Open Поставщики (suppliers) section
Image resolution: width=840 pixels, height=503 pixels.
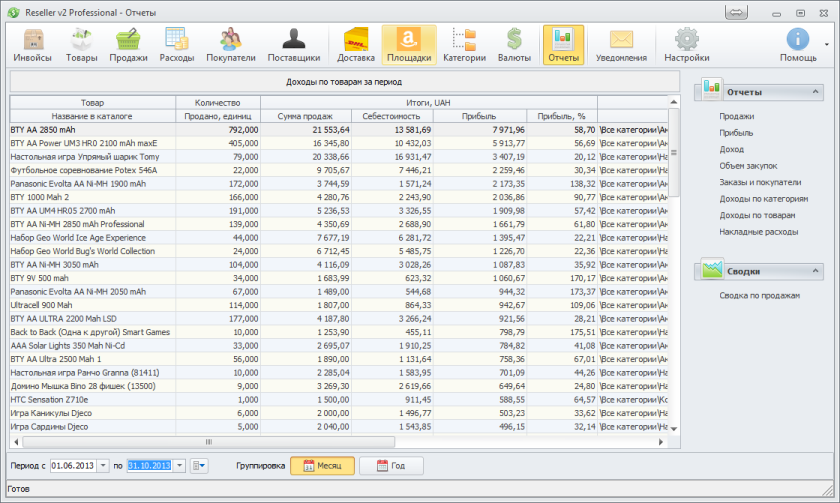(294, 45)
